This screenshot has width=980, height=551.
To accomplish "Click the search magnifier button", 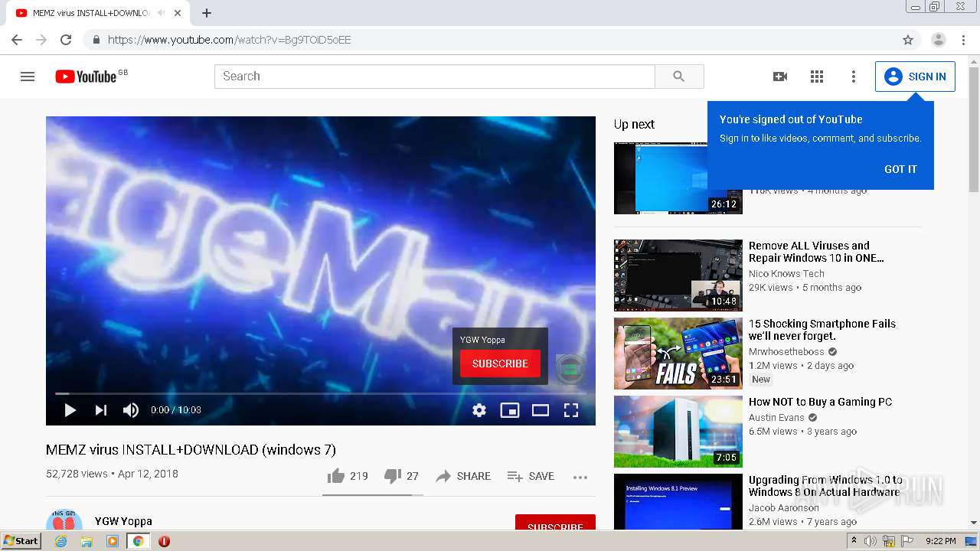I will coord(679,77).
